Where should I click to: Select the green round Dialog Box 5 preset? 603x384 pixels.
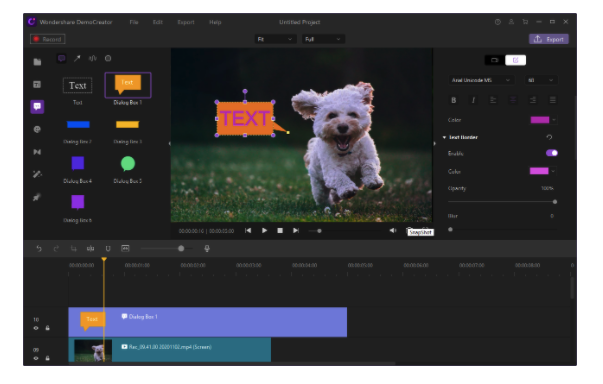pos(128,164)
